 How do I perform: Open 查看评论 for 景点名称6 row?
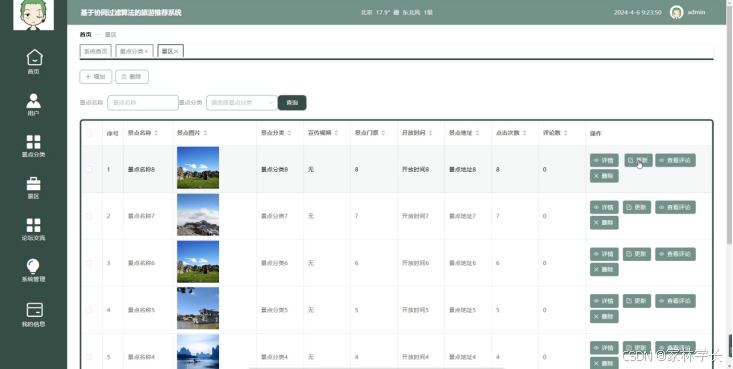click(675, 254)
